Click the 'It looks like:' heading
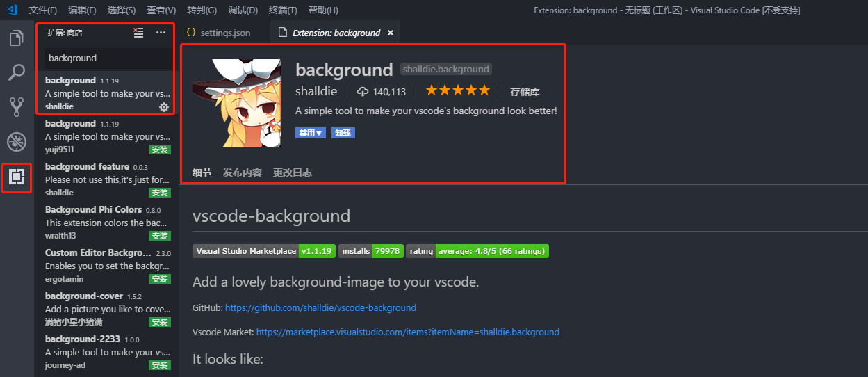Viewport: 868px width, 377px height. pos(228,359)
